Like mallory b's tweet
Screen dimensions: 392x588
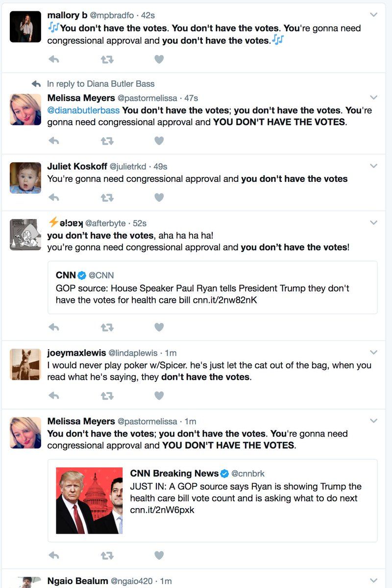pyautogui.click(x=159, y=59)
